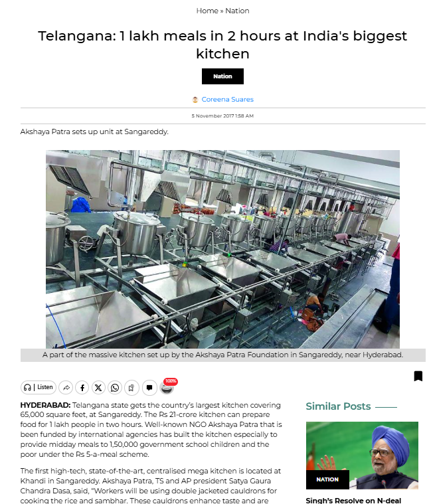Share the article on Facebook

(82, 388)
